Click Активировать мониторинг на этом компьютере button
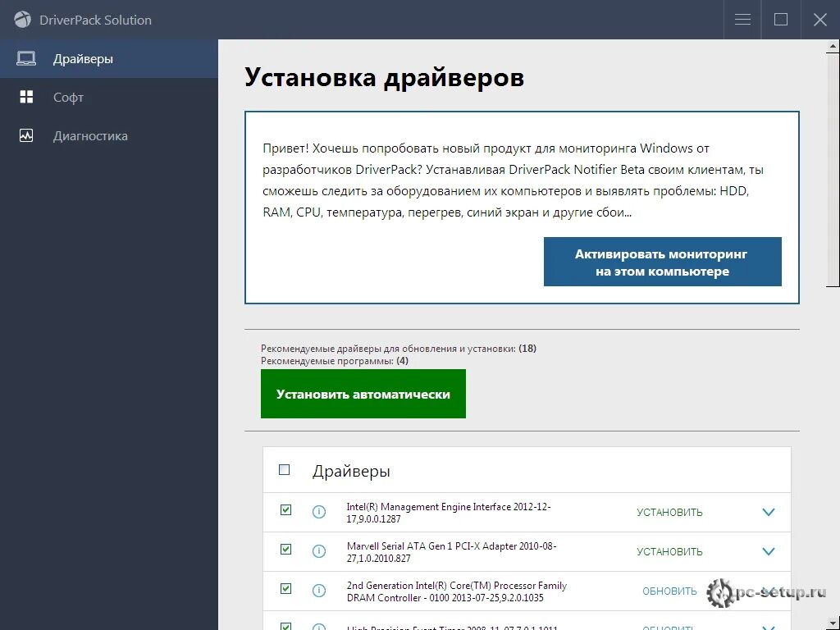Viewport: 840px width, 630px height. pyautogui.click(x=662, y=262)
